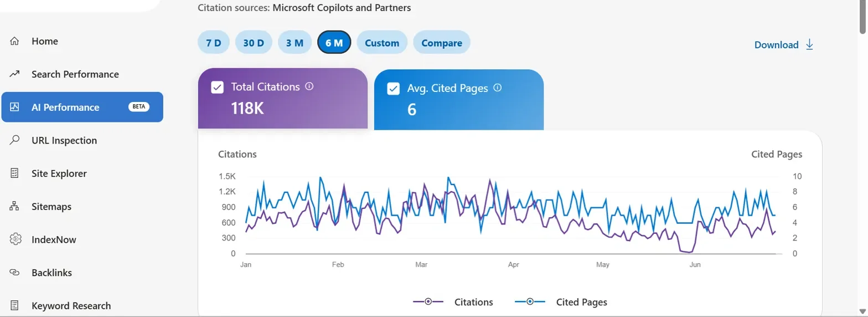Open info icon beside Avg. Cited Pages

click(498, 88)
